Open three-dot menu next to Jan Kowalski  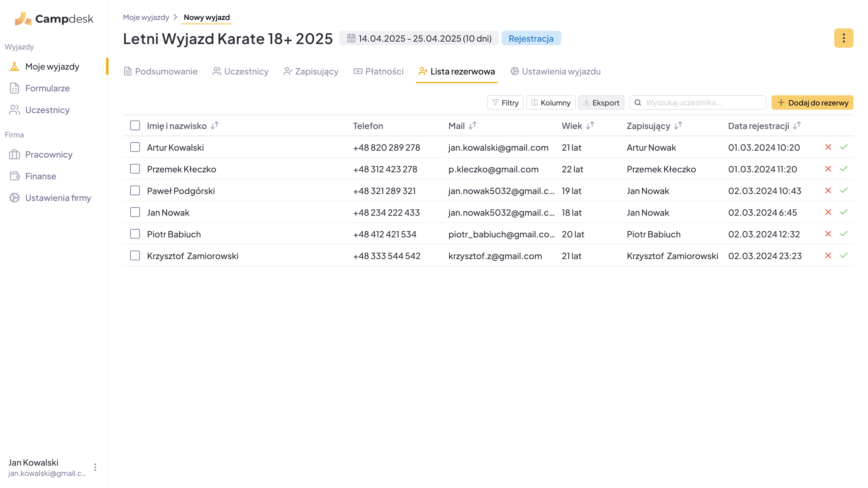click(x=95, y=467)
